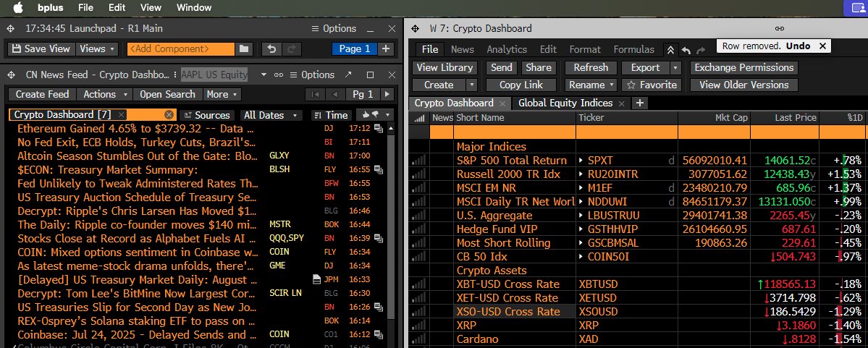Pop out the News Feed panel
The image size is (868, 348).
click(348, 75)
